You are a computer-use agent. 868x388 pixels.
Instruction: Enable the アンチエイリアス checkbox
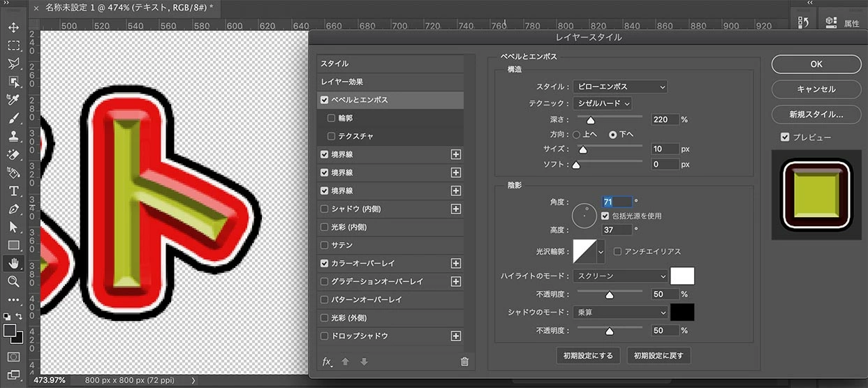tap(617, 251)
